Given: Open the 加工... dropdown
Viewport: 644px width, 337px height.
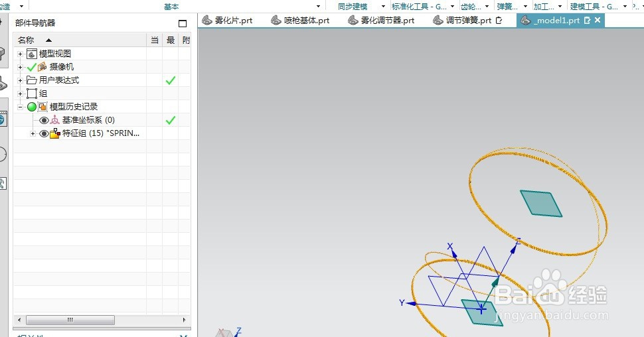Looking at the screenshot, I should click(562, 6).
